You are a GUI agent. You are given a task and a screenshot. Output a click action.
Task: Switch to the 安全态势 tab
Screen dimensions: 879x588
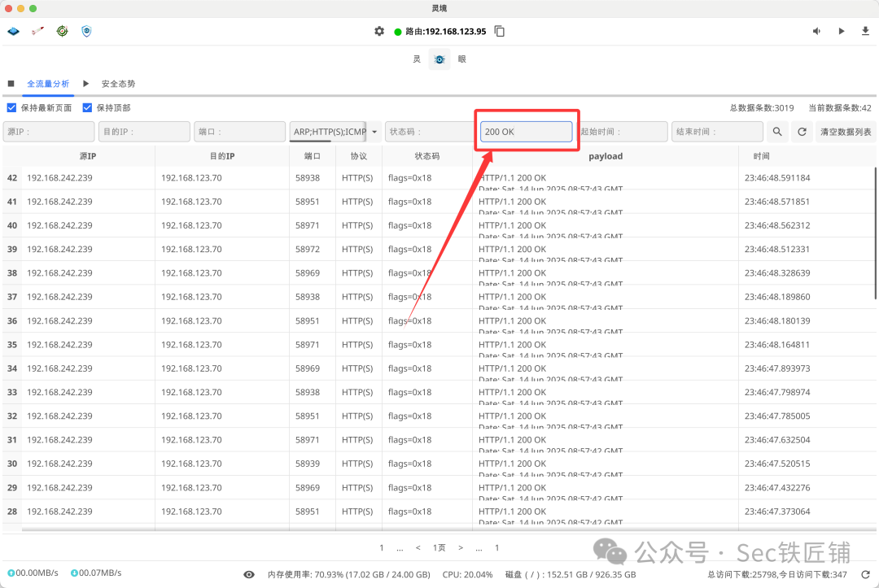[x=119, y=83]
